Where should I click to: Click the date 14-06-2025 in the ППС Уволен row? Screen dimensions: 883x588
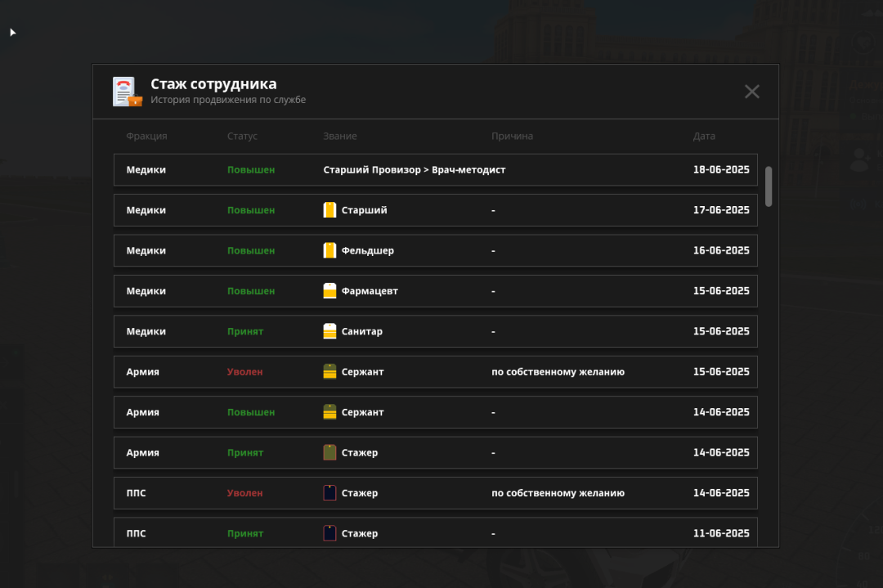(721, 493)
